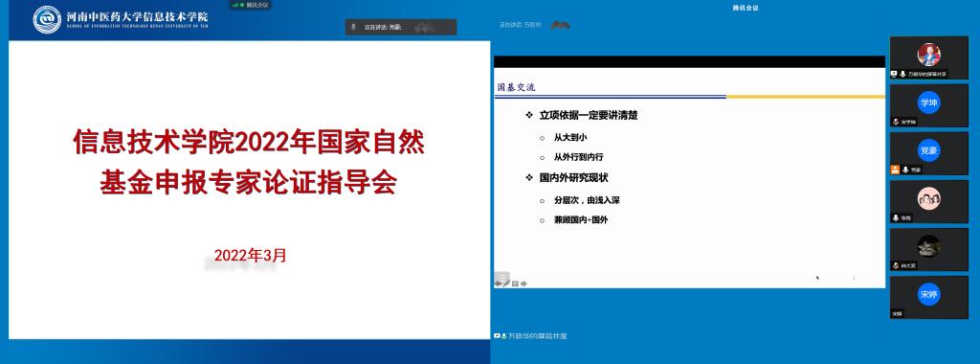Select 张怡's pink avatar tile
The image size is (980, 364).
(928, 201)
